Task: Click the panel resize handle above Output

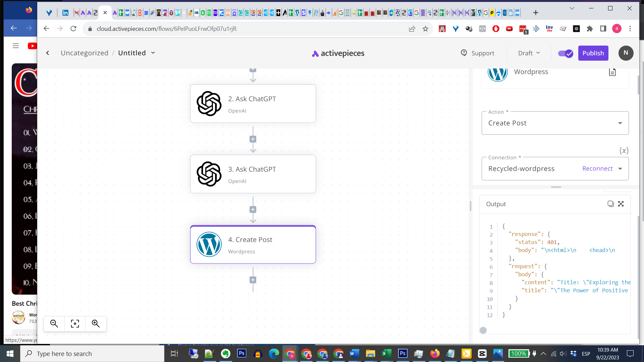Action: (556, 187)
